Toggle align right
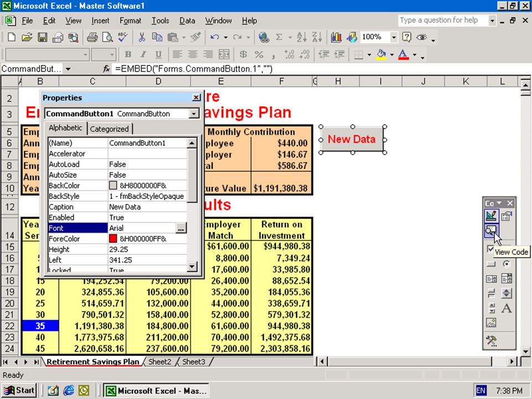The height and width of the screenshot is (399, 532). coord(208,54)
